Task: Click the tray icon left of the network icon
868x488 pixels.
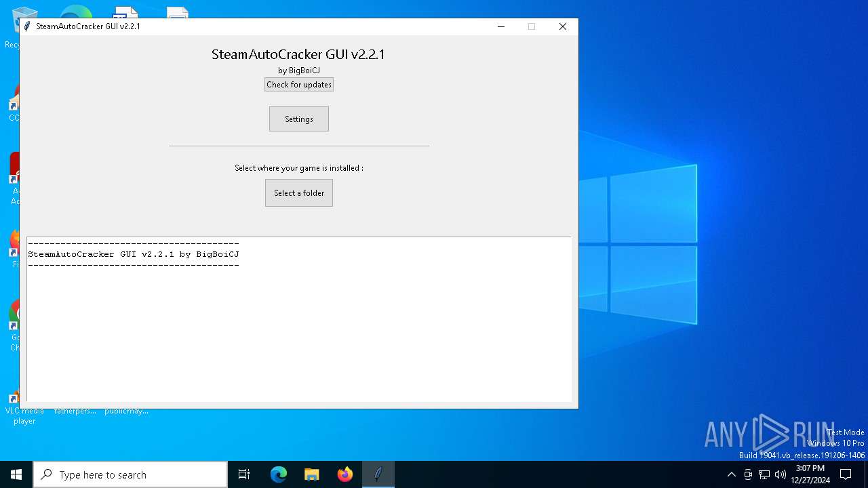Action: (748, 474)
